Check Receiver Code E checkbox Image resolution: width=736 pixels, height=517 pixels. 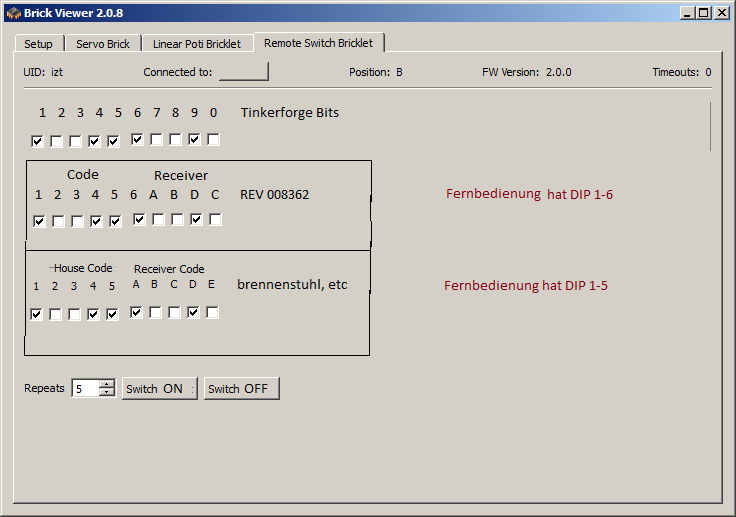pos(212,312)
